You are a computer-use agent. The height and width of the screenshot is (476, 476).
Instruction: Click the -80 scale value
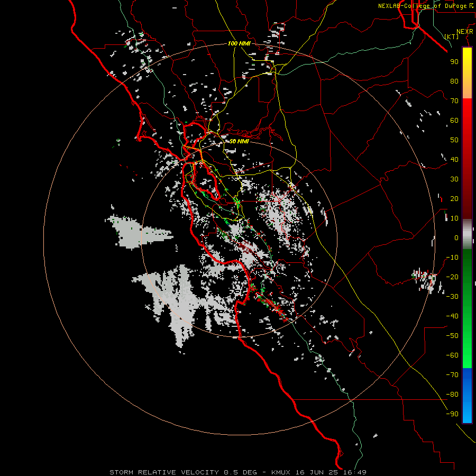tap(452, 395)
